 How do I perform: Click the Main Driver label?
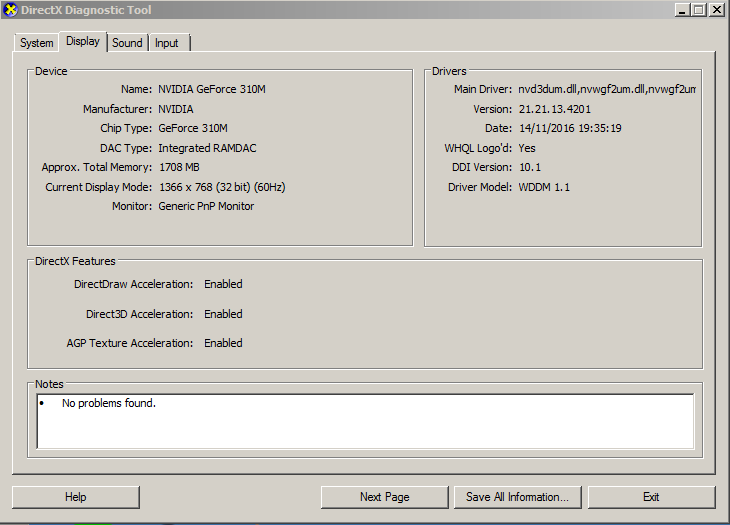[x=483, y=89]
